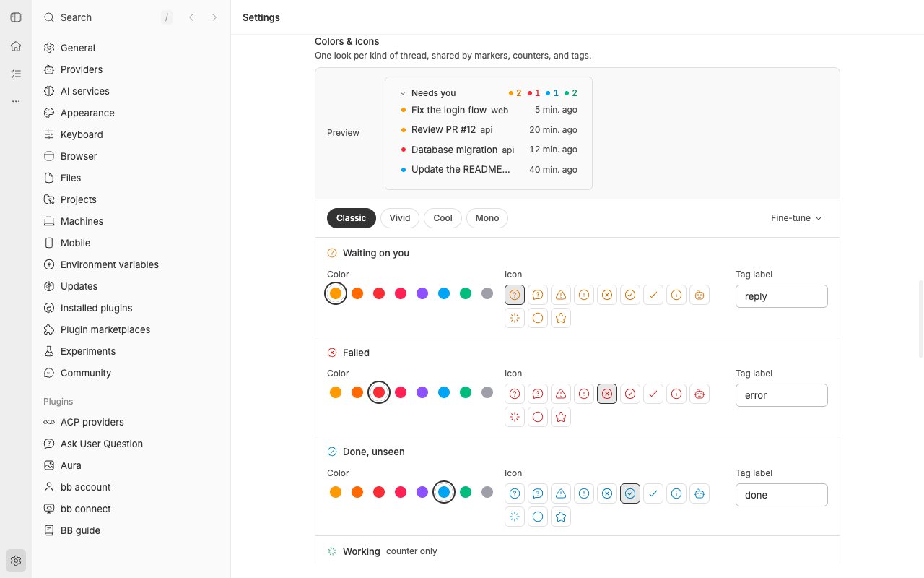Pick the empty circle icon for Done, unseen
Screen dimensions: 924x578
pyautogui.click(x=538, y=517)
